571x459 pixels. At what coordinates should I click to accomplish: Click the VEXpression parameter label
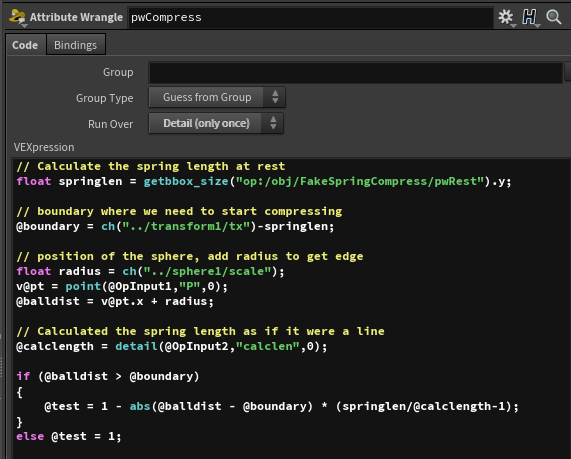tap(44, 147)
